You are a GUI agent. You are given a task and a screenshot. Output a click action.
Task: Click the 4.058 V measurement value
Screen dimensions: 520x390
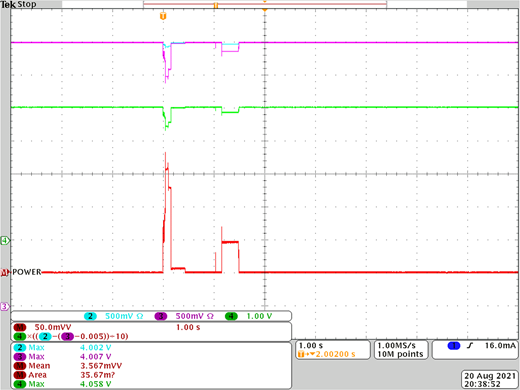click(95, 384)
